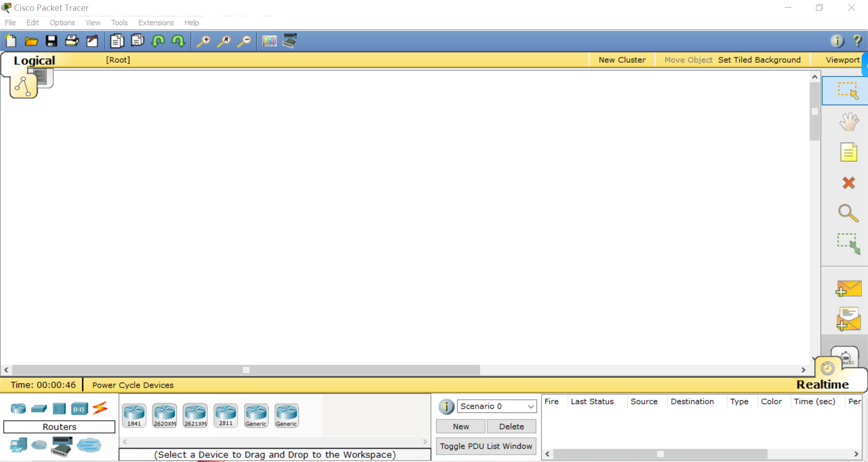Select the WAN Emulation cloud icon
Screen dimensions: 868x462
tap(39, 446)
